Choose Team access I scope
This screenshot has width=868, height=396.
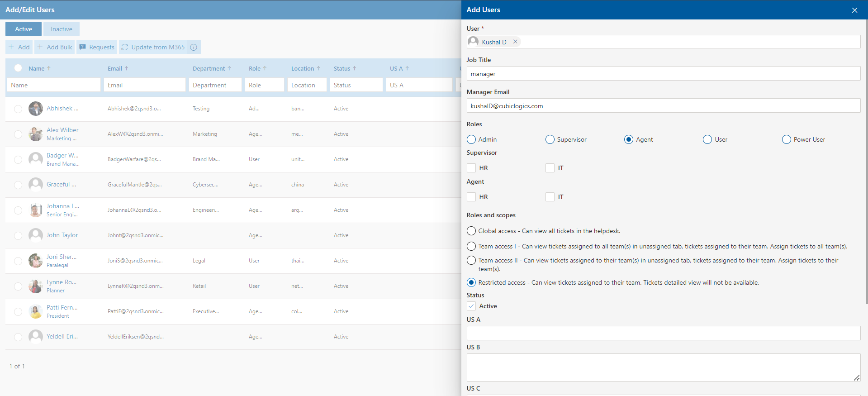point(471,246)
